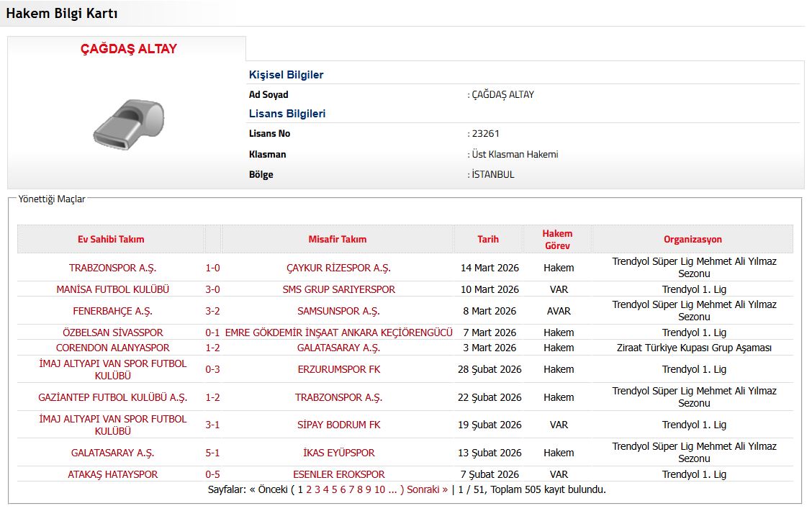Screen dimensions: 812x511
Task: Click the Üst Klasman Hakemi value
Action: point(515,154)
